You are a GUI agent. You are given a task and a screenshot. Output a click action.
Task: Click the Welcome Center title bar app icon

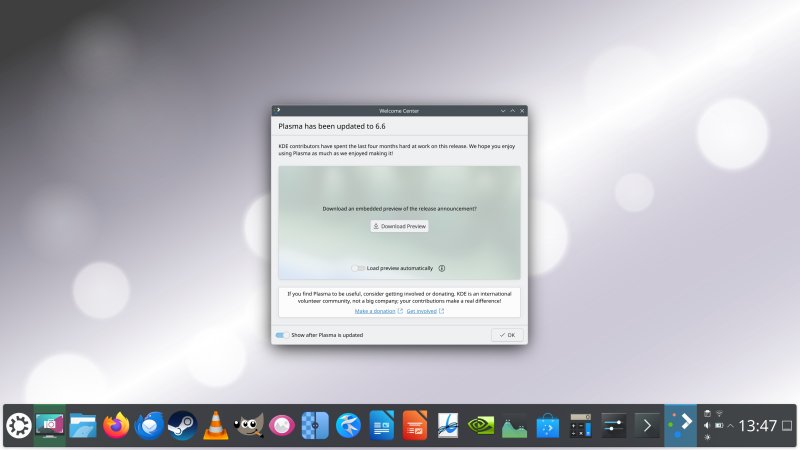[278, 110]
